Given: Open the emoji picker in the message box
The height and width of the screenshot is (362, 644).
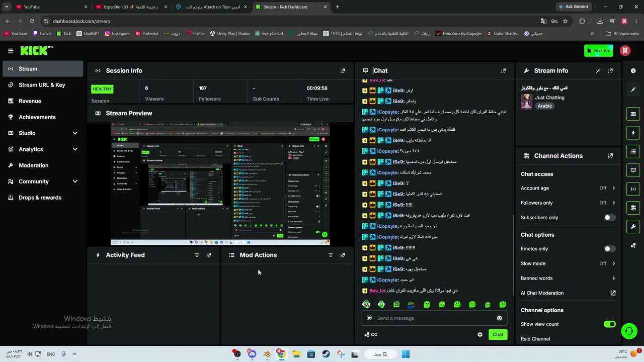Looking at the screenshot, I should 499,318.
